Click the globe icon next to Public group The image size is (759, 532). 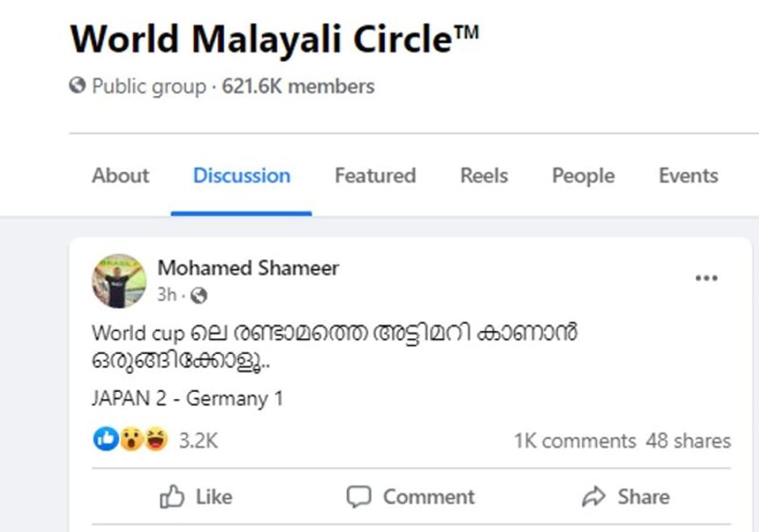pos(77,86)
